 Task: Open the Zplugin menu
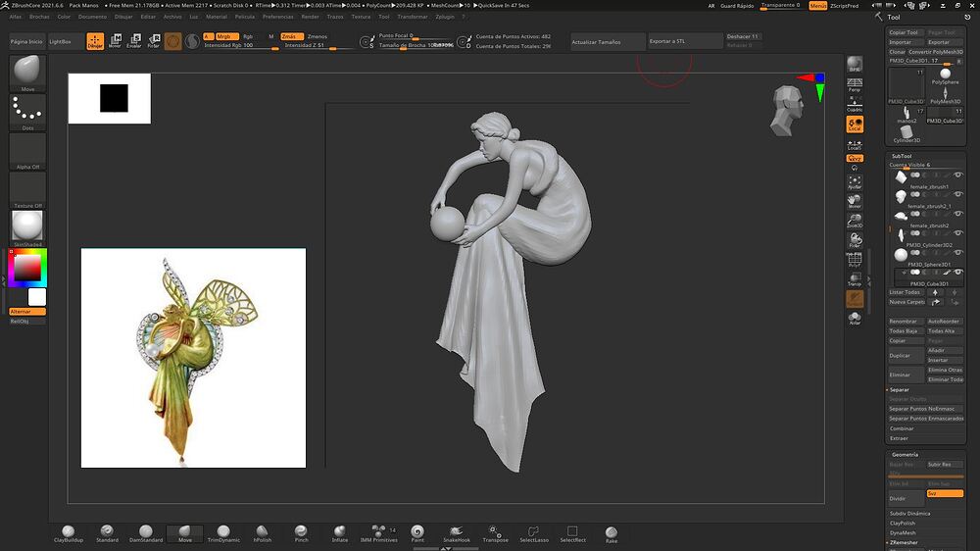point(445,17)
